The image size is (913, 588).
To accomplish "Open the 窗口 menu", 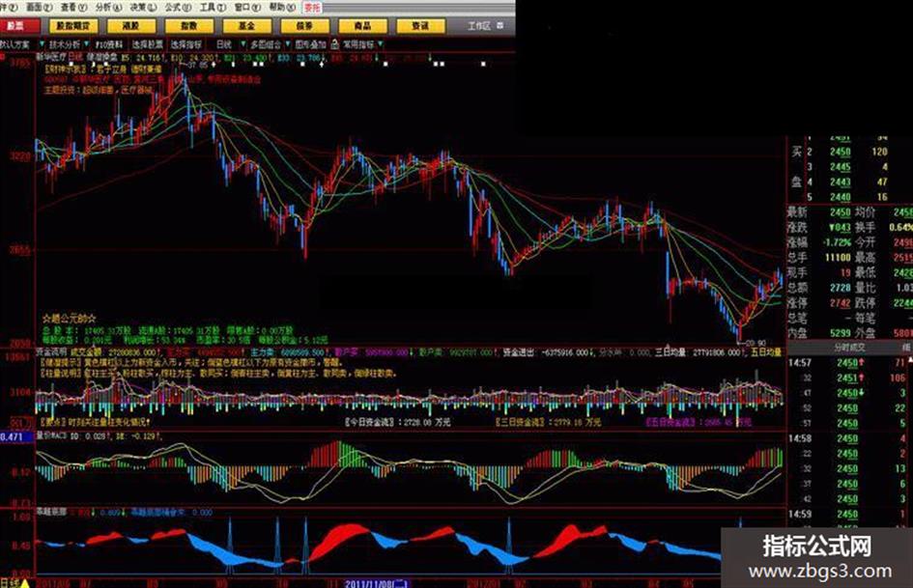I will point(247,7).
